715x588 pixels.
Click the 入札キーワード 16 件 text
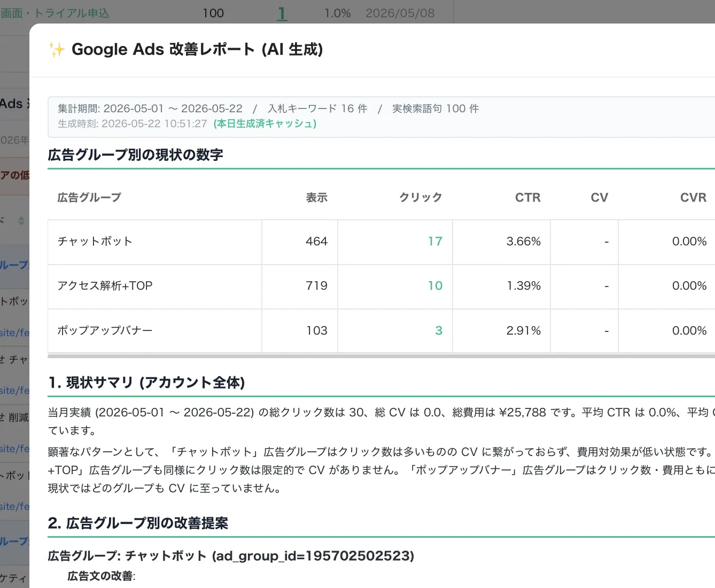(317, 109)
